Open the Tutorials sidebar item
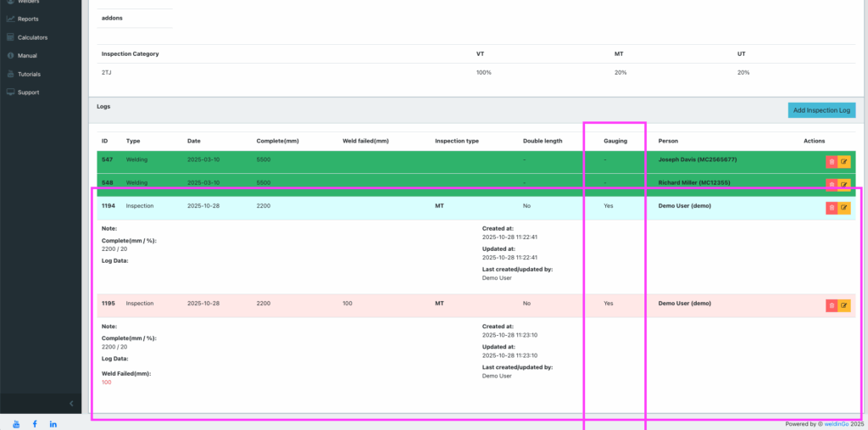Screen dimensions: 868x430 point(29,74)
